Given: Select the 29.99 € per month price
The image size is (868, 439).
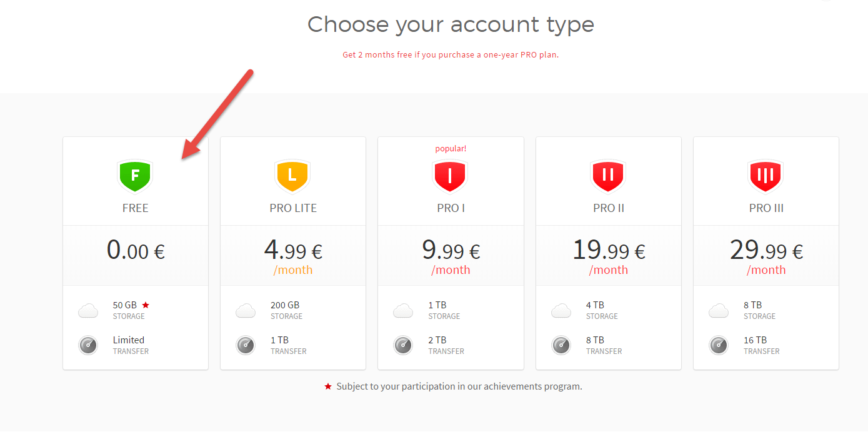Looking at the screenshot, I should pyautogui.click(x=766, y=251).
